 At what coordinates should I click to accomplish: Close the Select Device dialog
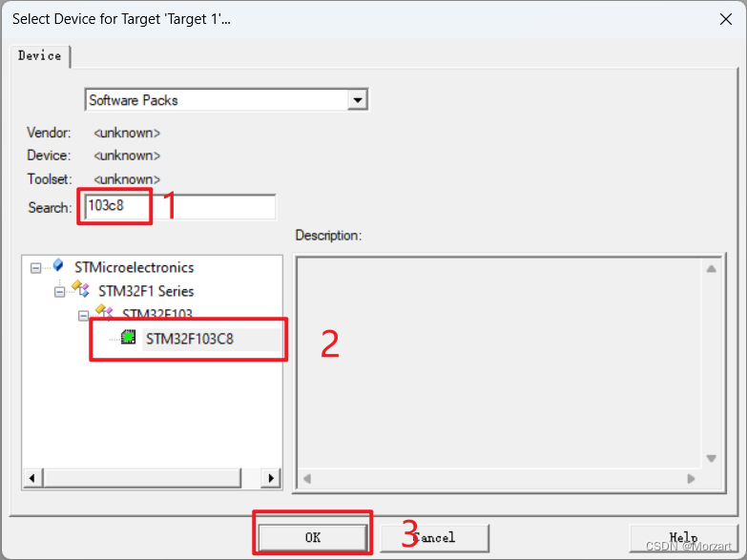(x=726, y=19)
